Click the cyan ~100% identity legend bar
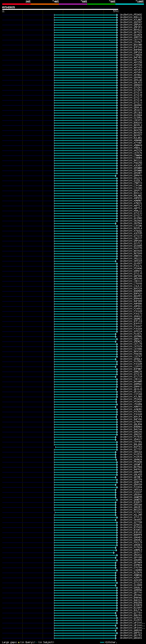Screen dimensions: 146x644 click(x=130, y=4)
